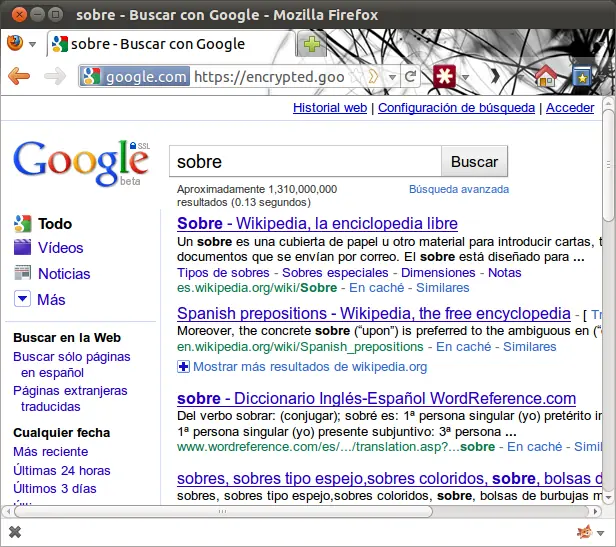The image size is (616, 547).
Task: Bookmark page with the star icon
Action: pos(357,76)
